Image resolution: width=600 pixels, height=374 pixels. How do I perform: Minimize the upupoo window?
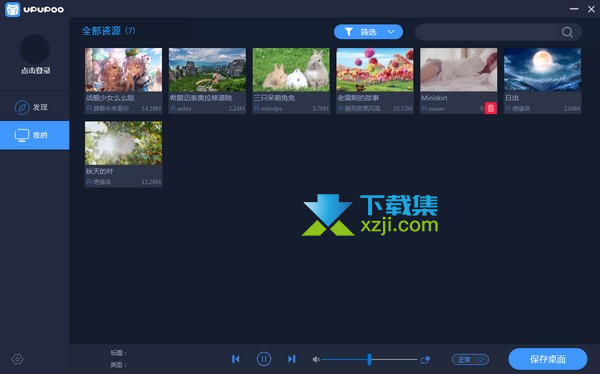574,9
